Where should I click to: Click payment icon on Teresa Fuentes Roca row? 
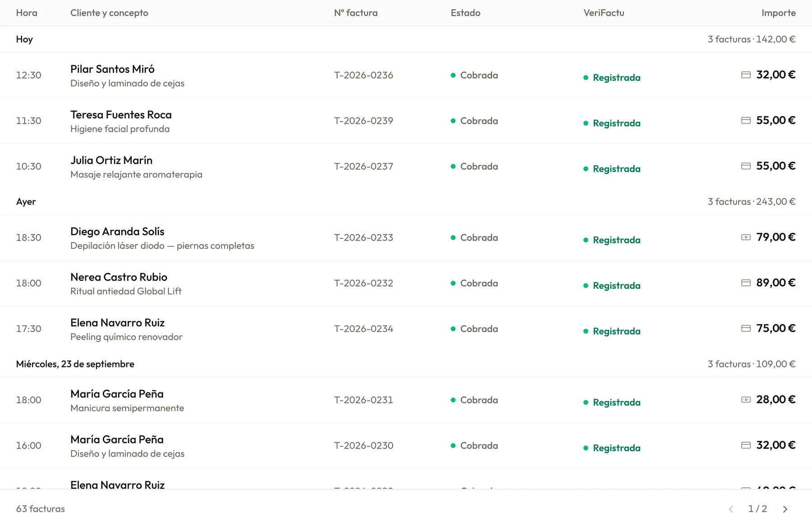point(746,121)
